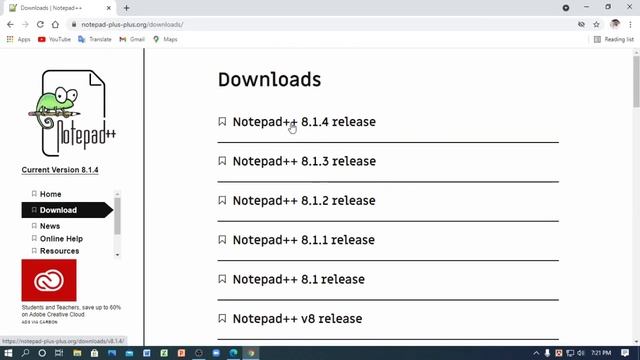Viewport: 640px width, 360px height.
Task: Open Windows taskbar search
Action: click(25, 353)
